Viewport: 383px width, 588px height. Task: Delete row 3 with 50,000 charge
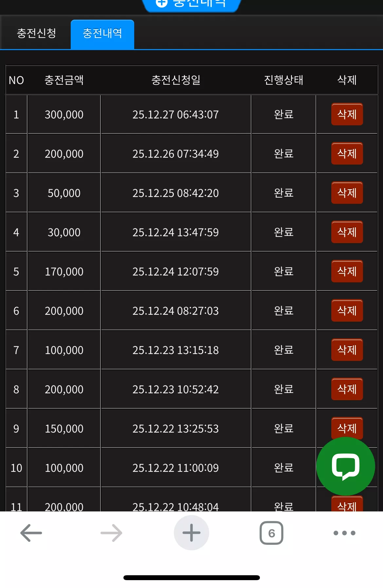point(347,193)
